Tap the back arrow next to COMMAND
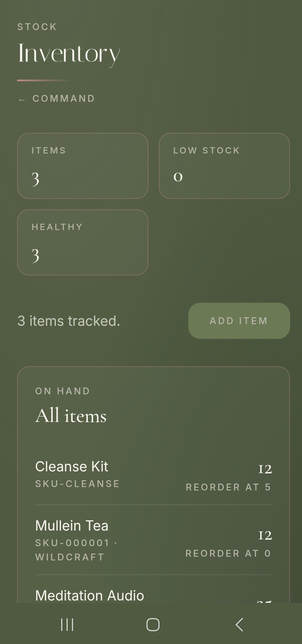 [x=22, y=100]
